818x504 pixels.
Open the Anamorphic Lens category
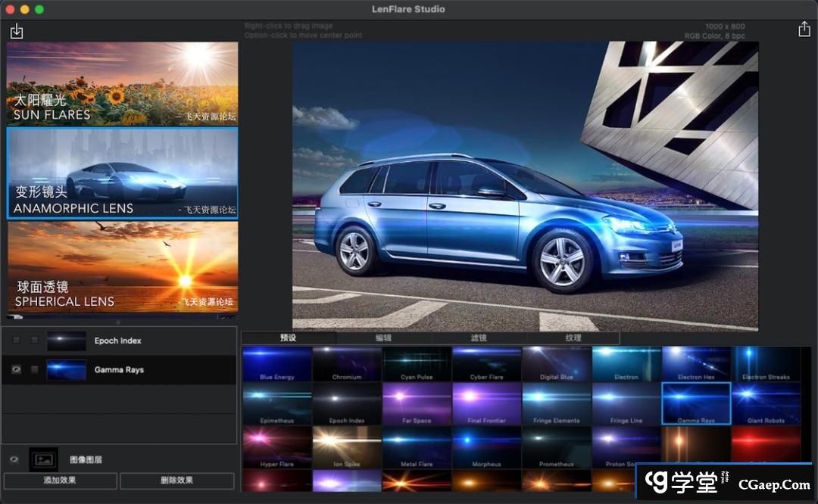pos(122,173)
